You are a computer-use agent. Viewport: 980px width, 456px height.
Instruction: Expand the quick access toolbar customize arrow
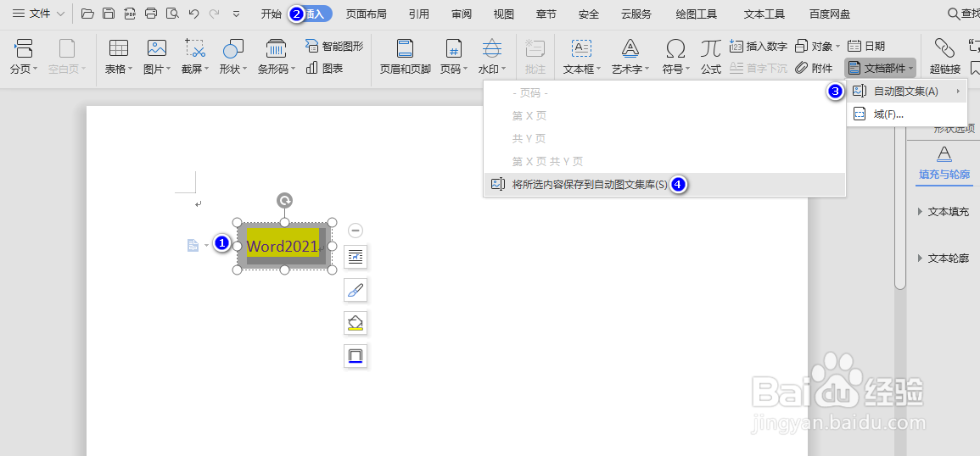(x=236, y=14)
